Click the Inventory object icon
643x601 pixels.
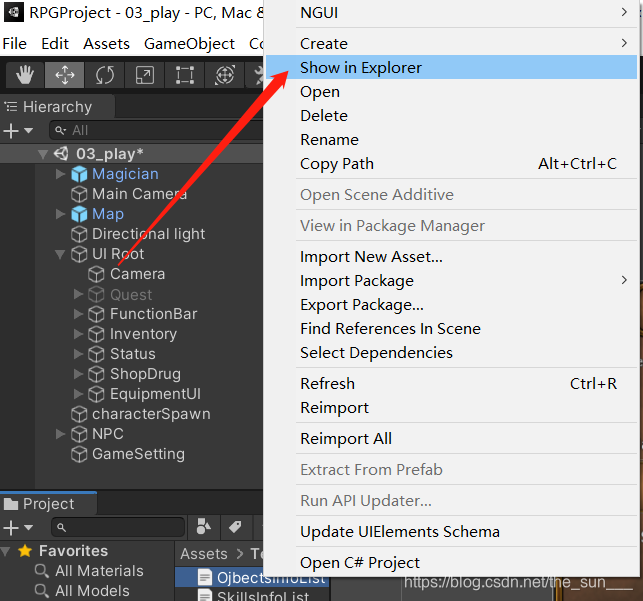click(96, 334)
